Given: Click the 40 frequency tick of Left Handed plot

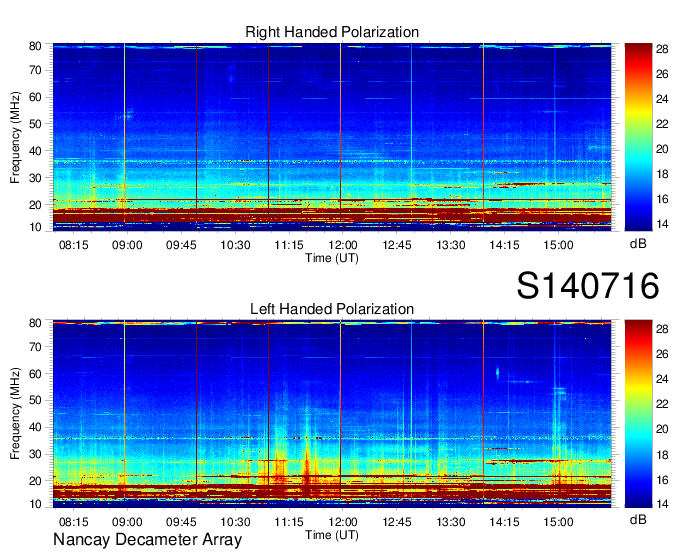Looking at the screenshot, I should point(35,428).
